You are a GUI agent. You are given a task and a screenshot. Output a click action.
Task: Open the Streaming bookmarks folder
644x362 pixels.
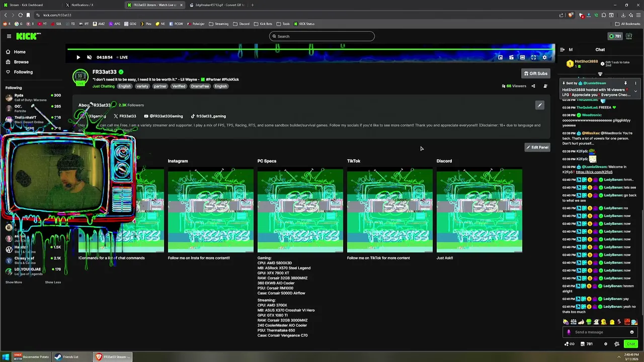tap(219, 24)
